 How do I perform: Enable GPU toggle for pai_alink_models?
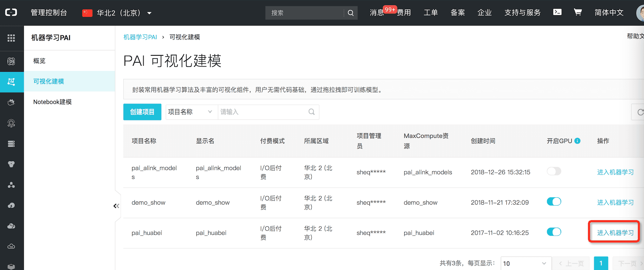554,171
